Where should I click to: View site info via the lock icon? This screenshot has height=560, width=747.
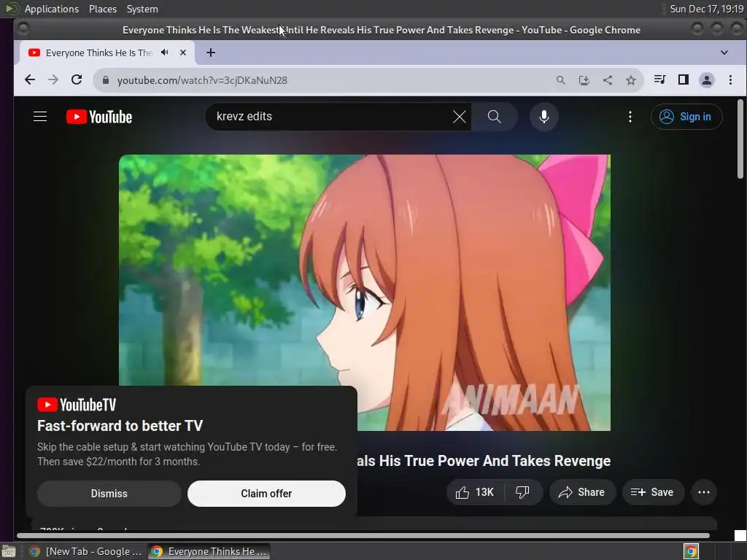click(x=106, y=80)
